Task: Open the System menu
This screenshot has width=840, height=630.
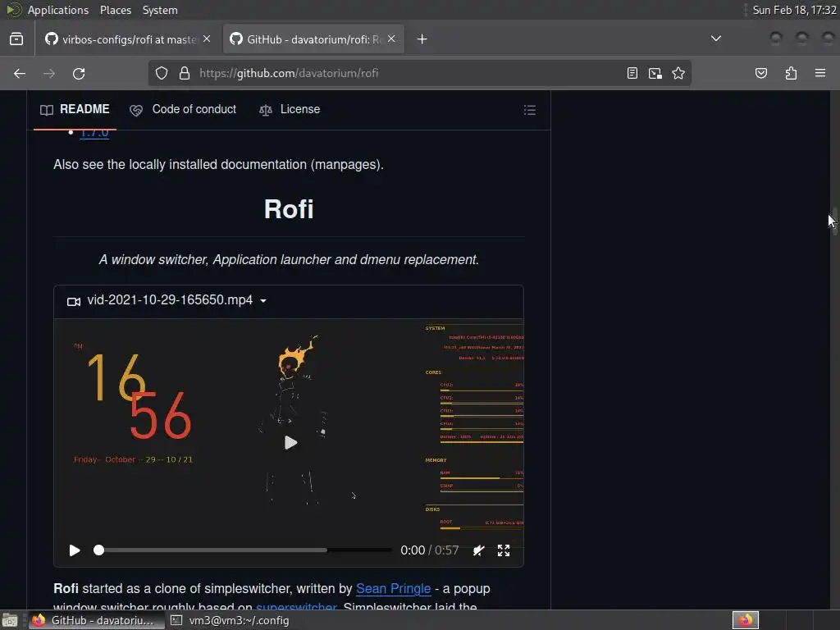Action: click(160, 10)
